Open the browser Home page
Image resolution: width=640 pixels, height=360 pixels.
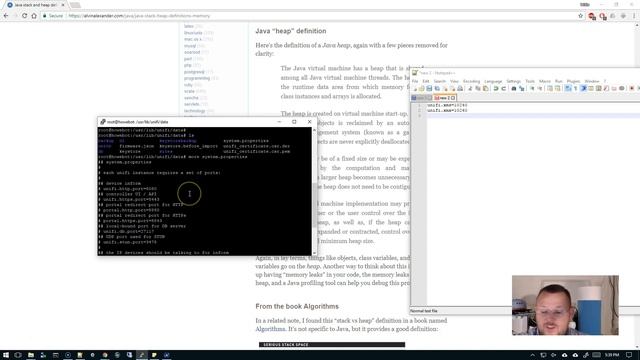[34, 16]
